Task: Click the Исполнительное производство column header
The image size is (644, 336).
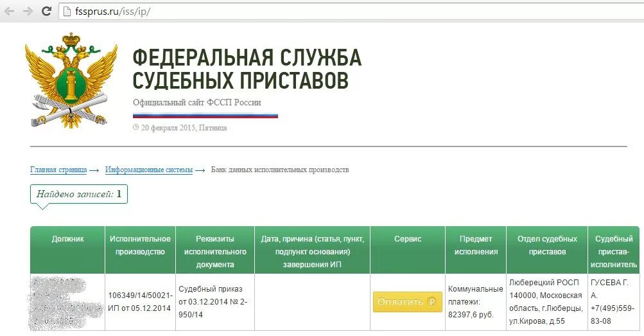Action: 140,250
